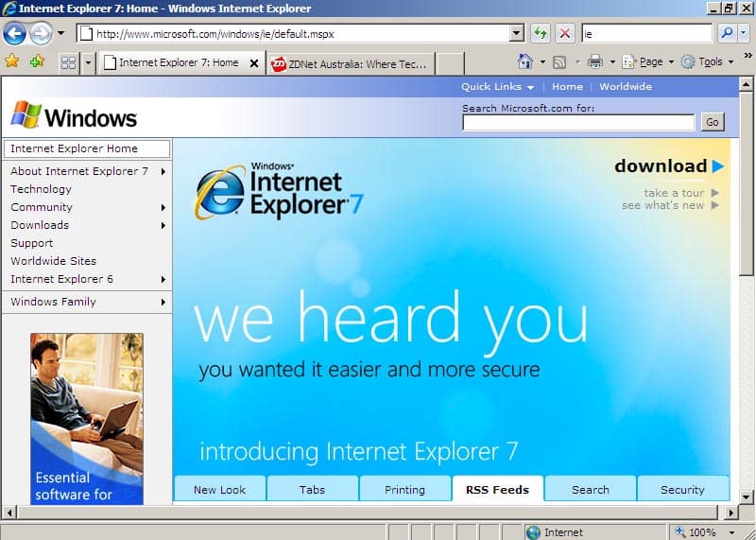Switch to the ZDNet Australia tab
This screenshot has height=540, width=756.
coord(351,63)
